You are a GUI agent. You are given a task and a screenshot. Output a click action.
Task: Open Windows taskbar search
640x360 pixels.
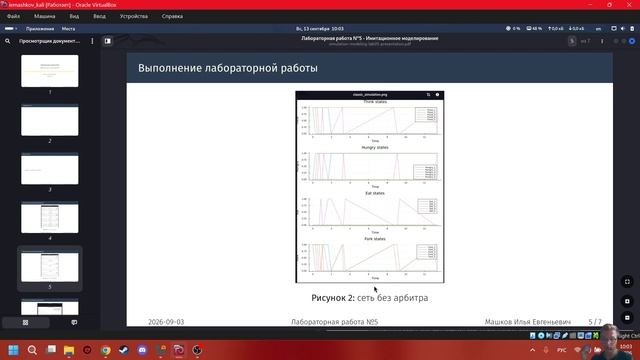(x=32, y=350)
